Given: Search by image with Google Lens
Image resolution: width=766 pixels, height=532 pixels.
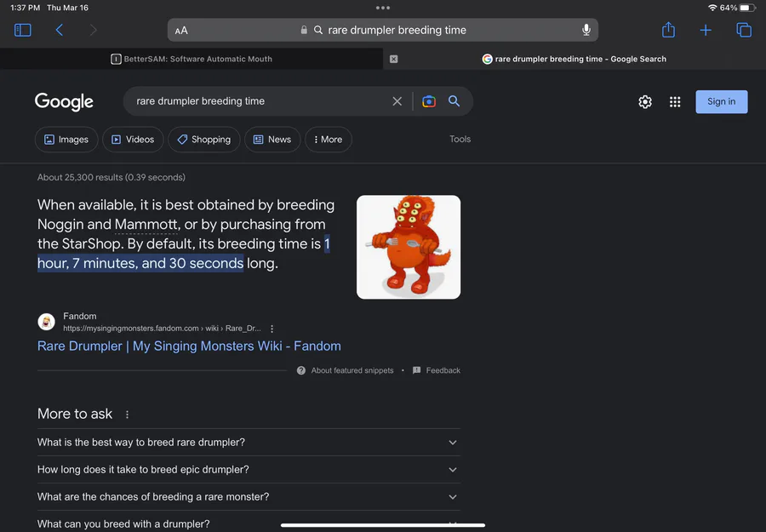Looking at the screenshot, I should pos(429,101).
